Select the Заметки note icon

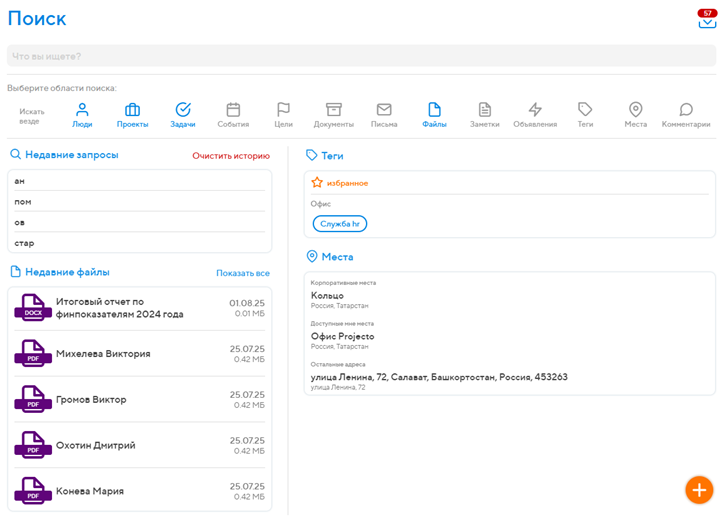coord(485,115)
